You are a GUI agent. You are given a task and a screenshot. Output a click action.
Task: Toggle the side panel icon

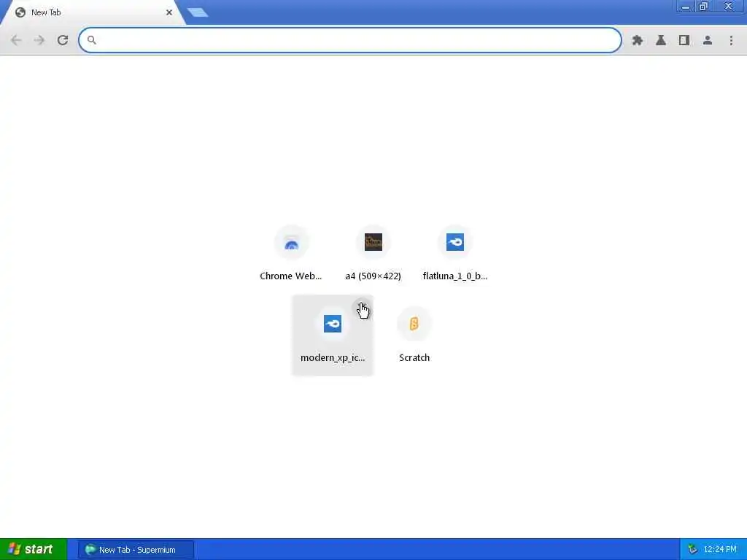pos(684,41)
